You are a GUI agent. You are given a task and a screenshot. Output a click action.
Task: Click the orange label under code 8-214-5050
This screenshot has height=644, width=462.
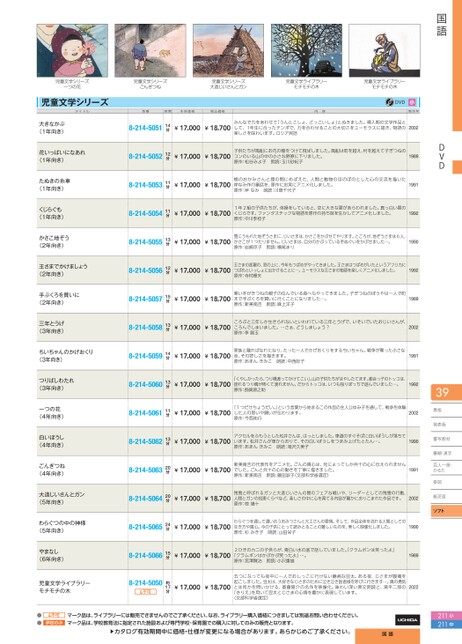click(x=145, y=591)
